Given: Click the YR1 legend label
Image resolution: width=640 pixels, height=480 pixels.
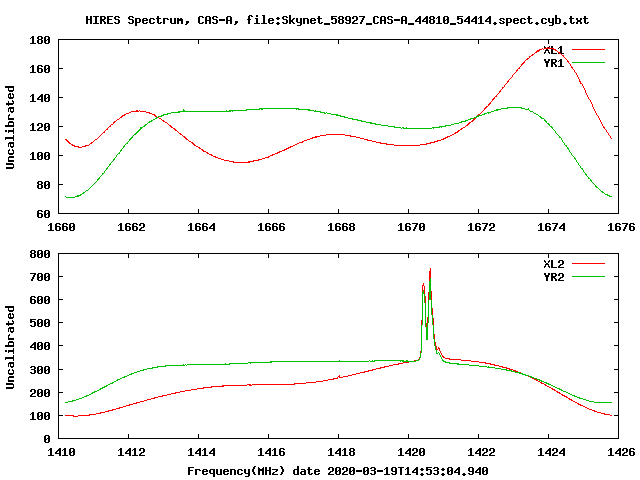Looking at the screenshot, I should 554,63.
